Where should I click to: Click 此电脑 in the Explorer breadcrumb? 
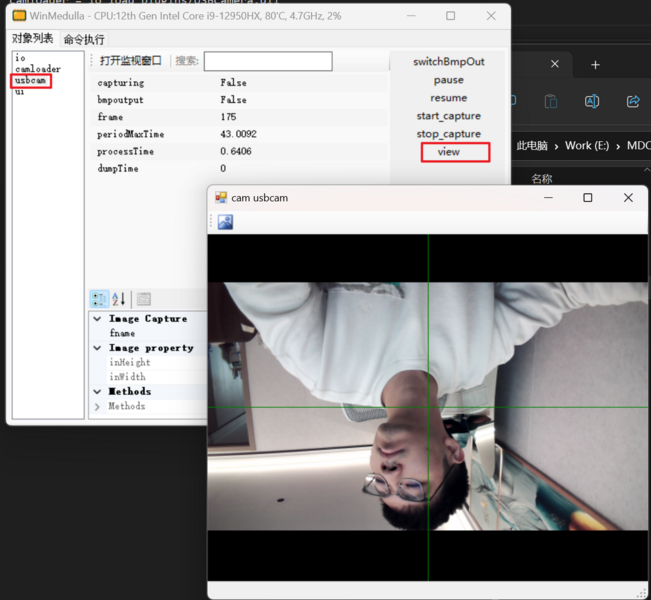tap(532, 146)
